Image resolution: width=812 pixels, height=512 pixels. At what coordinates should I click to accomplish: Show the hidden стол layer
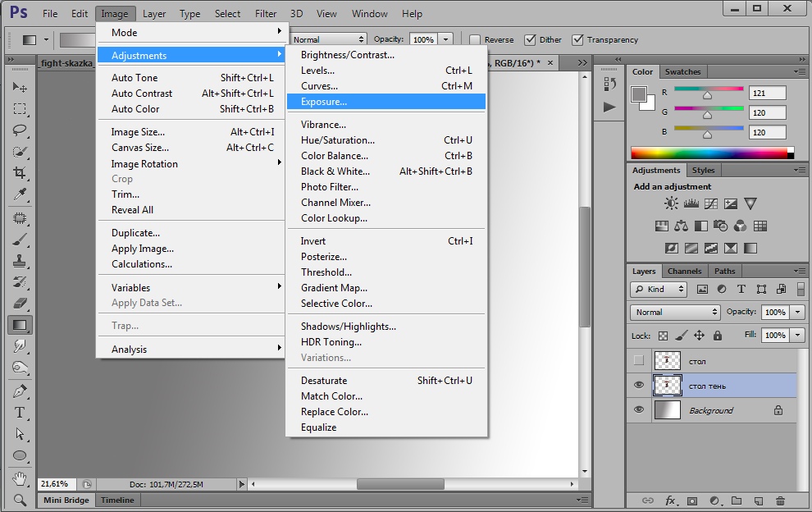point(638,360)
